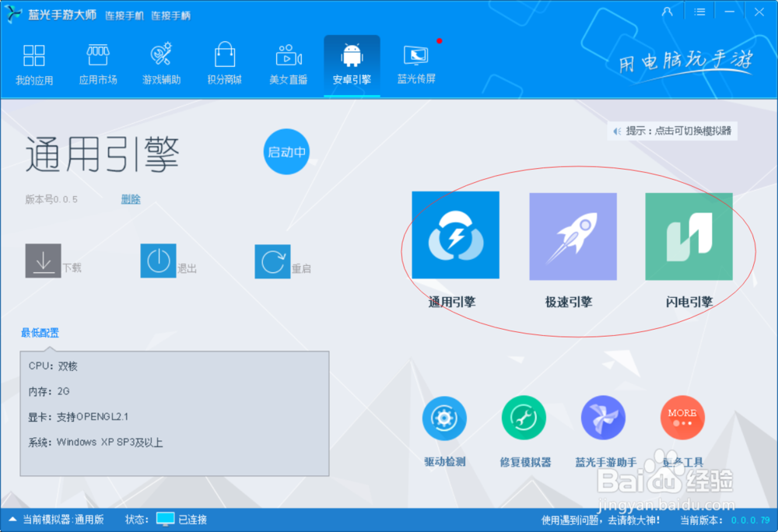Click the 下载 download icon
The width and height of the screenshot is (778, 532).
tap(43, 261)
